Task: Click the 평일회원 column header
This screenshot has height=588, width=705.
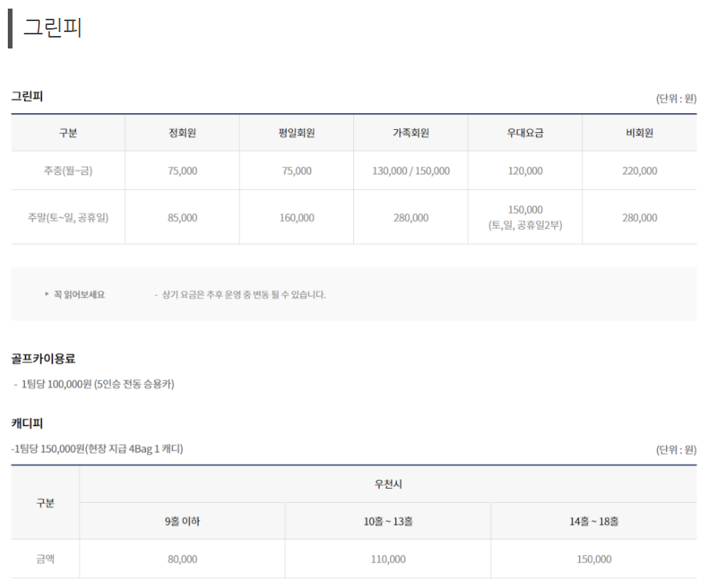Action: (296, 133)
